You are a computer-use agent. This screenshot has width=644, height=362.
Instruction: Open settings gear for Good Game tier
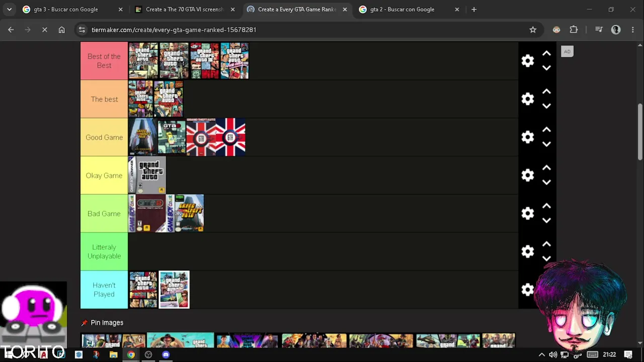point(527,137)
